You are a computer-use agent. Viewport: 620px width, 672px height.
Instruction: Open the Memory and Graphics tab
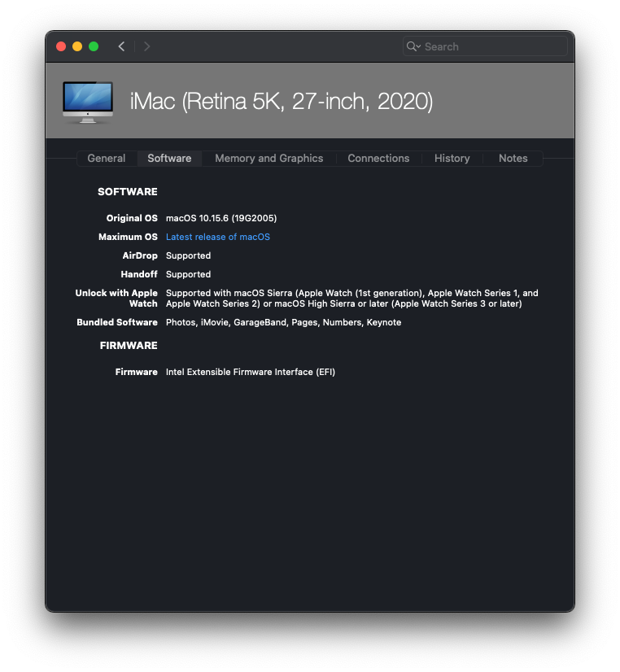coord(269,159)
